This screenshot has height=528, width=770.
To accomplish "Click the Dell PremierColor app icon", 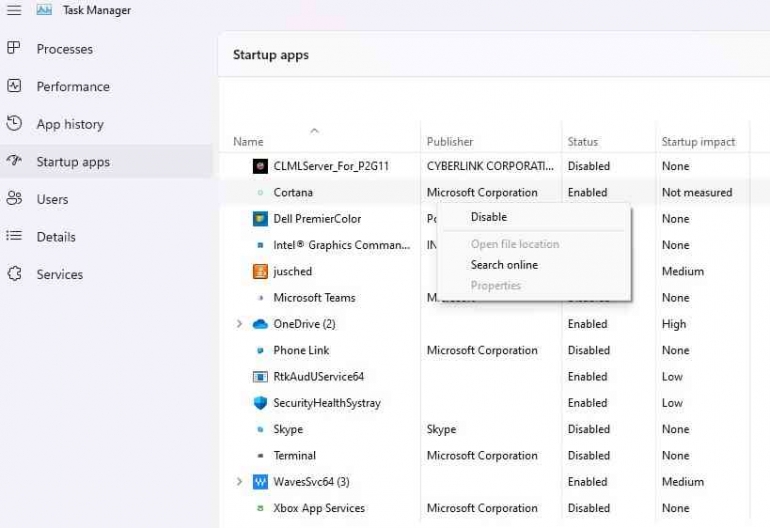I will (x=260, y=219).
